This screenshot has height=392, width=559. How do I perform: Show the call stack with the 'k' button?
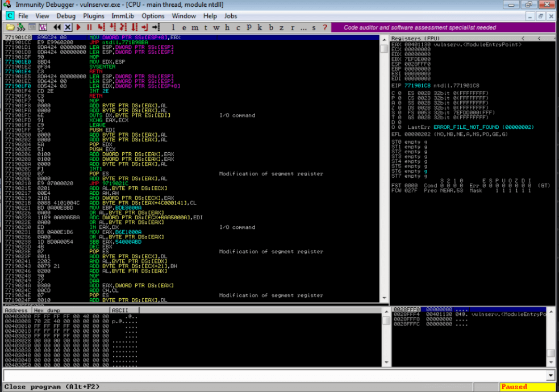260,27
